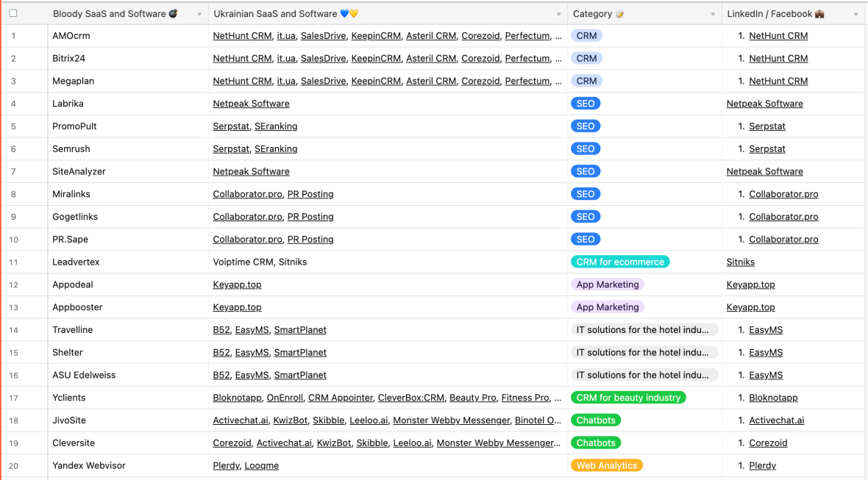
Task: Select row number 11
Action: click(13, 262)
